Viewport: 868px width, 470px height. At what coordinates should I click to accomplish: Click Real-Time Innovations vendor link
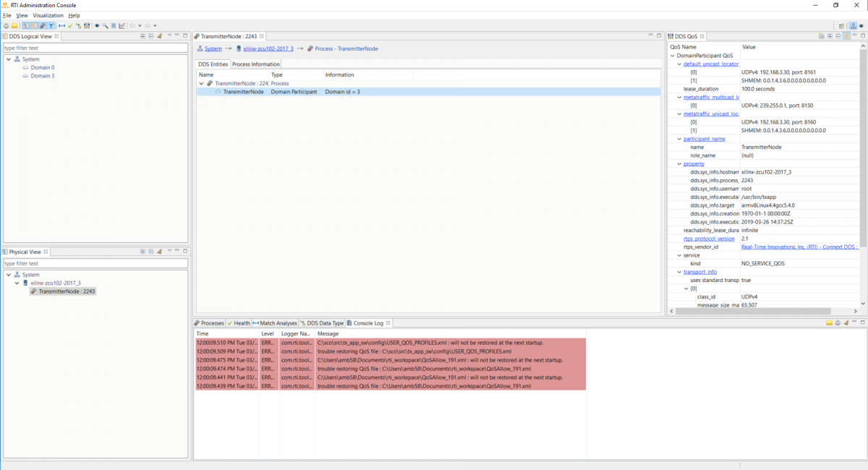point(799,247)
